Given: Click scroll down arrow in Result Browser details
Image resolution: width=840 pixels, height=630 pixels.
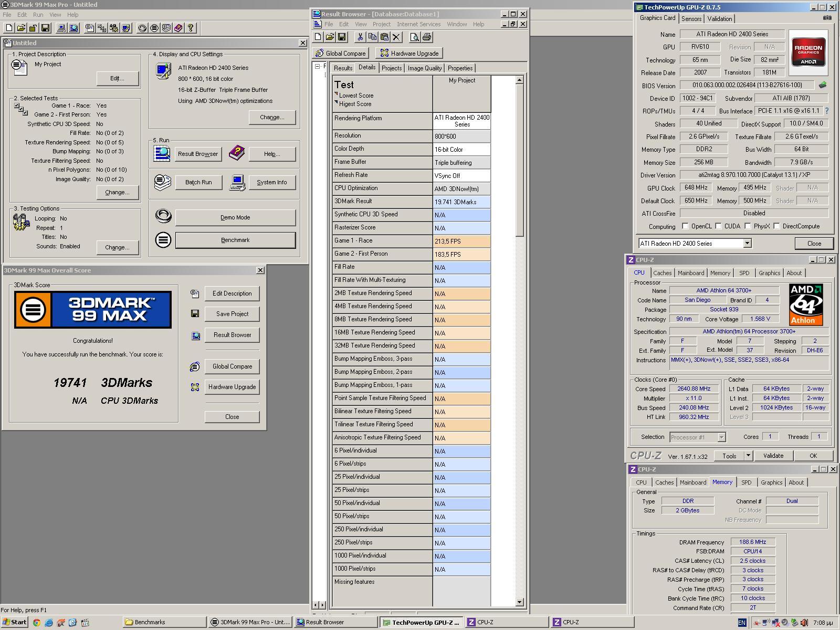Looking at the screenshot, I should pyautogui.click(x=519, y=602).
